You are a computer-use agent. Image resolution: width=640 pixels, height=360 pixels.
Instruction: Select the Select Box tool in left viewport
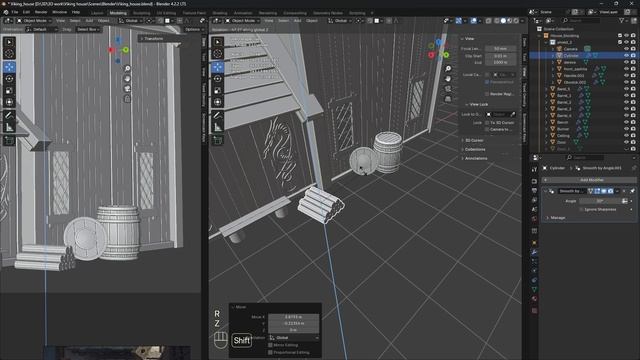click(9, 42)
